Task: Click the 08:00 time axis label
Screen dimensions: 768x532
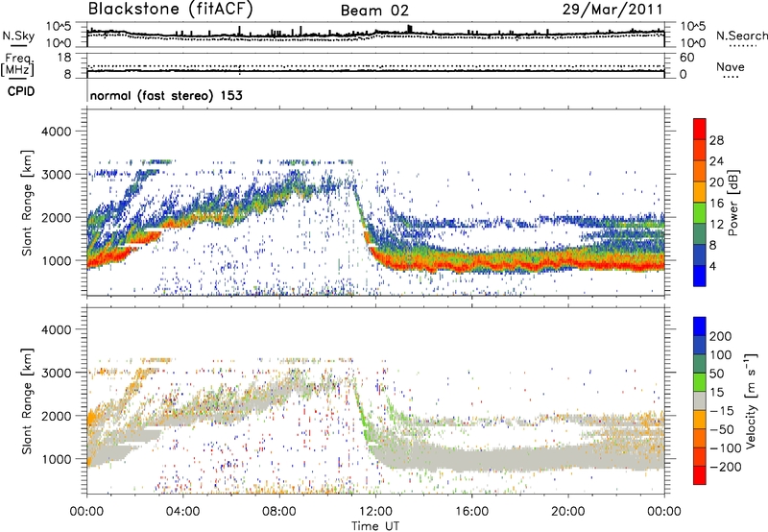Action: (x=279, y=512)
